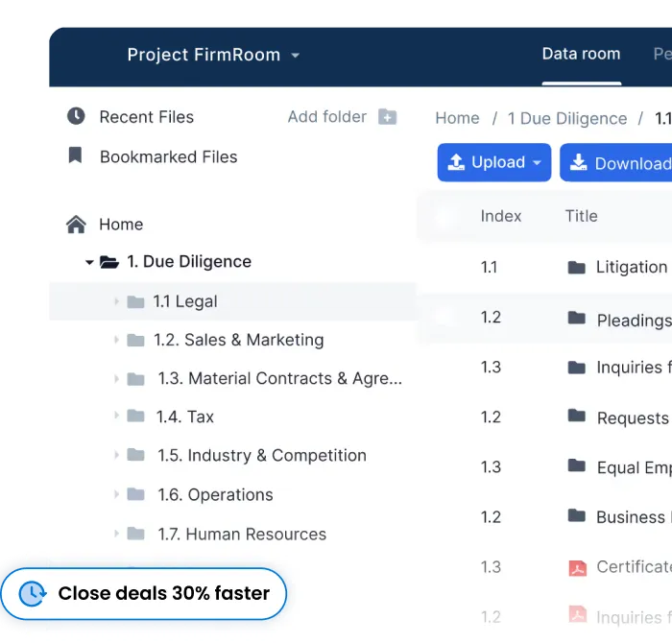Select 1.7. Human Resources in tree

(242, 535)
